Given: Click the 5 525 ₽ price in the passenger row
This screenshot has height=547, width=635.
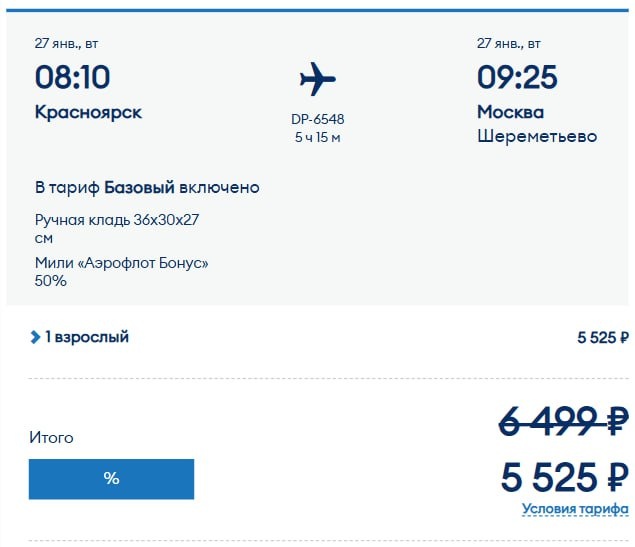Looking at the screenshot, I should 602,337.
